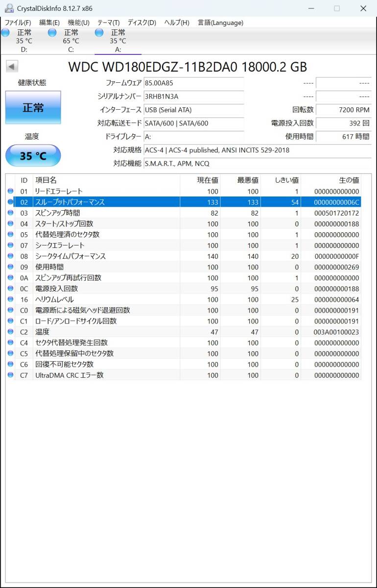Open the テーマ(T) menu

(108, 23)
